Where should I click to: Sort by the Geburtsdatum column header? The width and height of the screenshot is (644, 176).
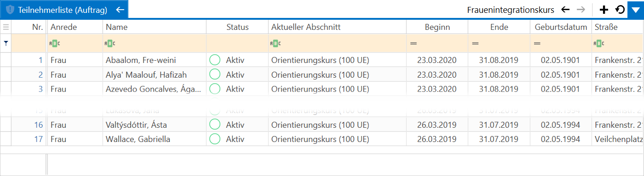click(561, 27)
